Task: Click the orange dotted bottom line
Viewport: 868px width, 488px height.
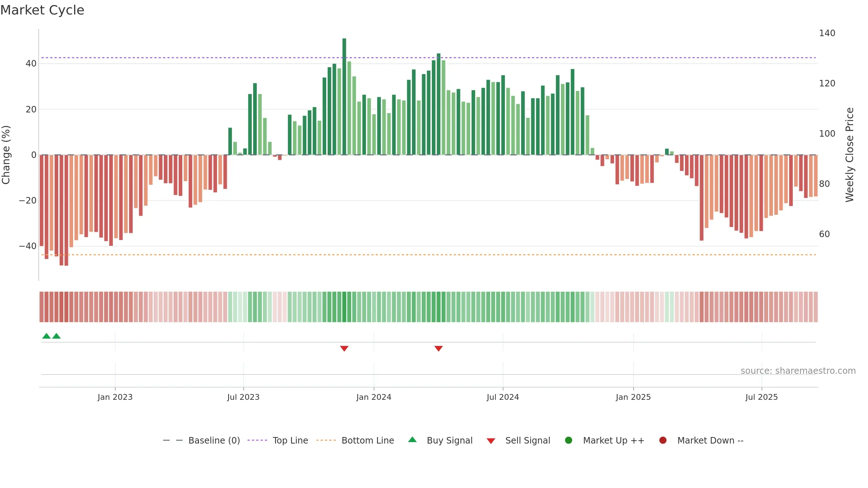Action: pyautogui.click(x=429, y=255)
